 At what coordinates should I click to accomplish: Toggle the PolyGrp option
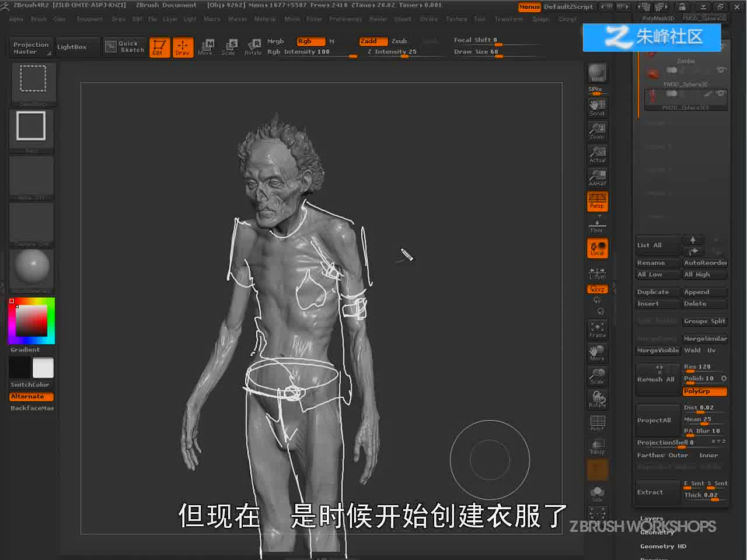tap(705, 391)
